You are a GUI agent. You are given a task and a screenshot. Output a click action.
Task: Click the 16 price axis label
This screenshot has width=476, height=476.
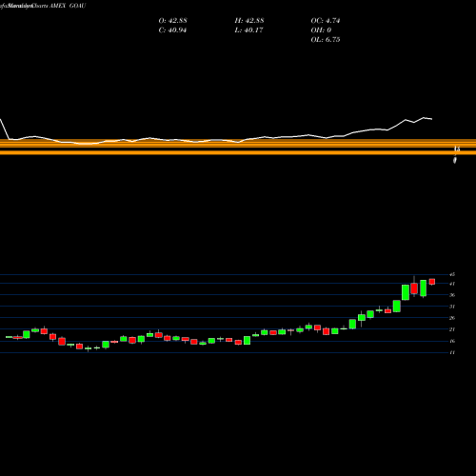452,341
